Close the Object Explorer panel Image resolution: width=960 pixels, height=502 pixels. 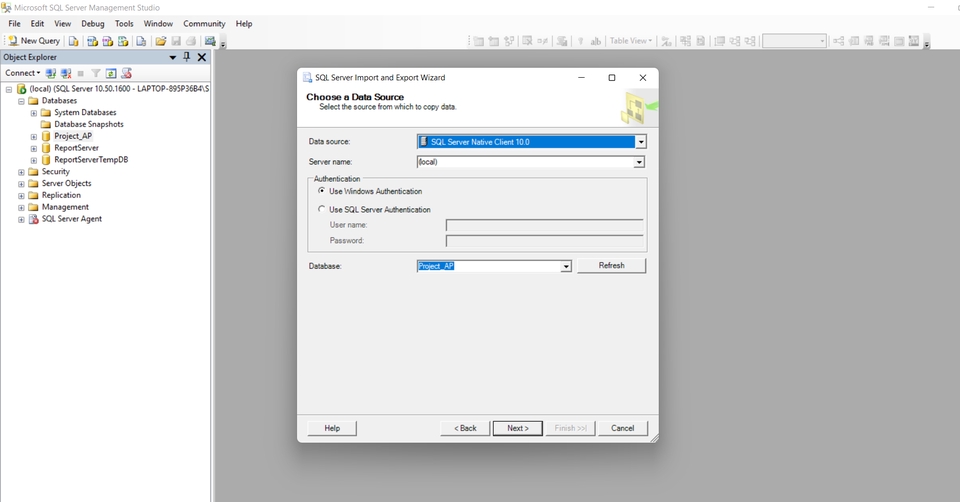click(201, 57)
